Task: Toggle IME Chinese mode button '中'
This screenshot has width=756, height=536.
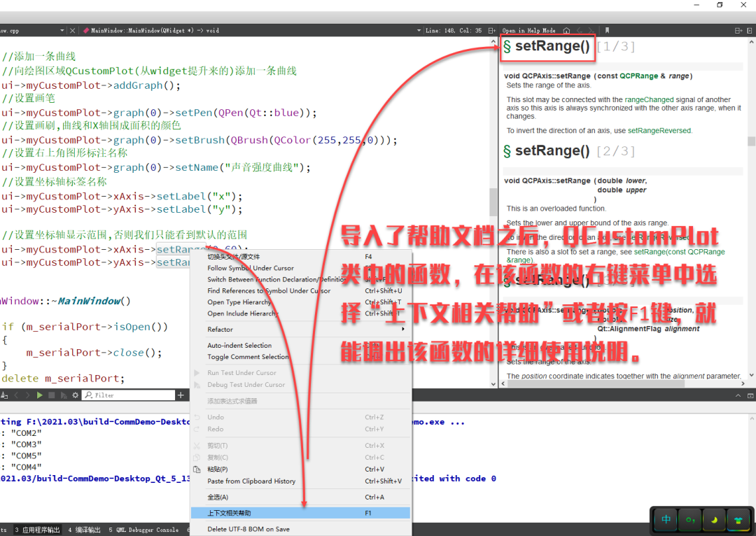Action: pyautogui.click(x=666, y=519)
